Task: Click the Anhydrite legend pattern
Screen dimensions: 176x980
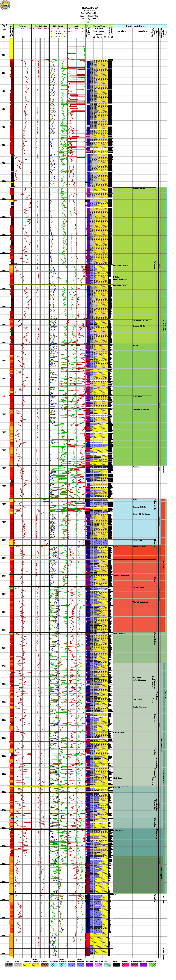Action: click(99, 965)
